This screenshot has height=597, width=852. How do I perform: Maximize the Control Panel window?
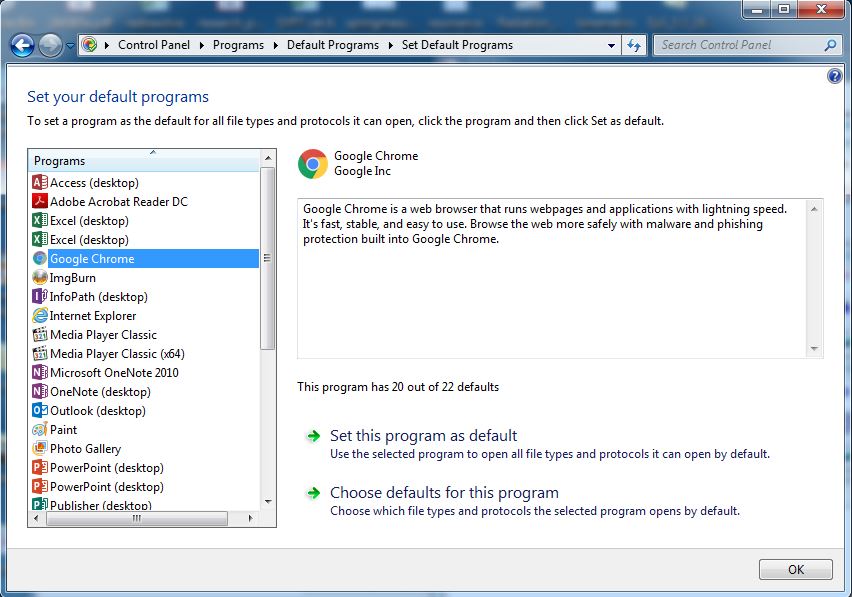[x=784, y=10]
